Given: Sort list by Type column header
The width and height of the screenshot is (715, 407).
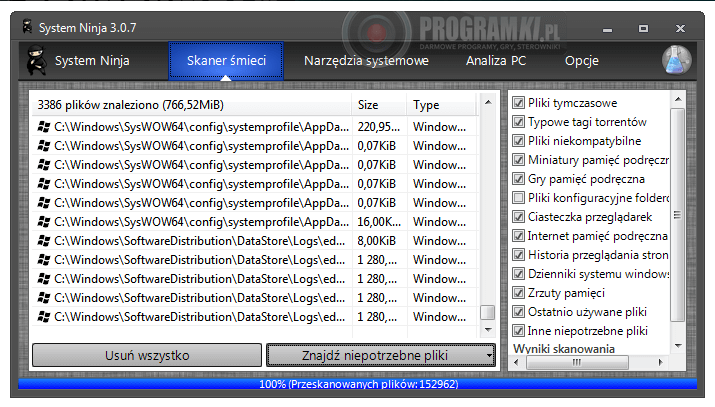Looking at the screenshot, I should [x=441, y=105].
